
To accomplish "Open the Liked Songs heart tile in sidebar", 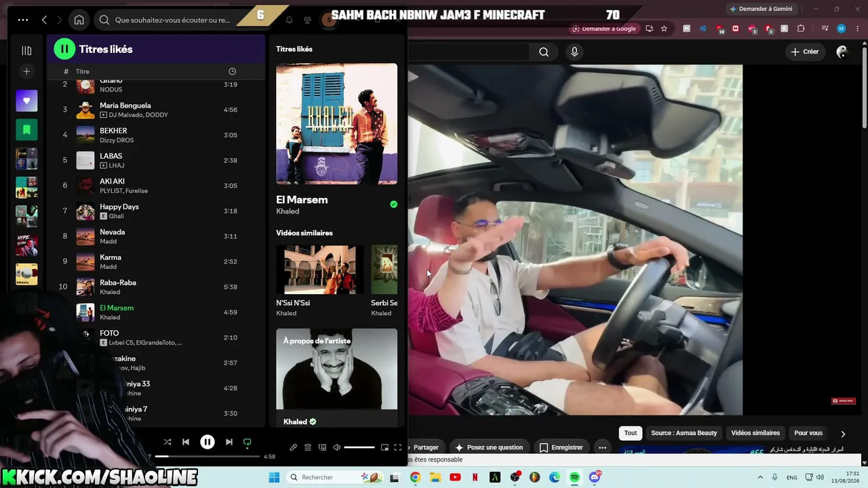I will [x=26, y=100].
